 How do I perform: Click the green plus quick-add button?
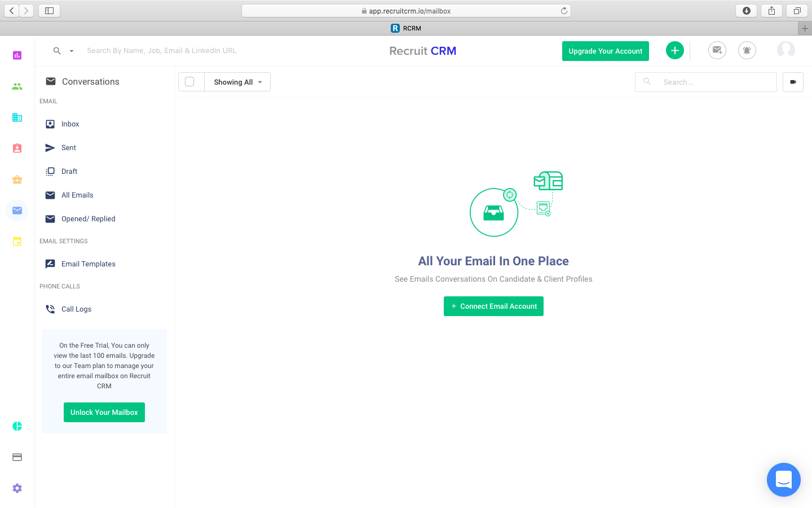[675, 50]
